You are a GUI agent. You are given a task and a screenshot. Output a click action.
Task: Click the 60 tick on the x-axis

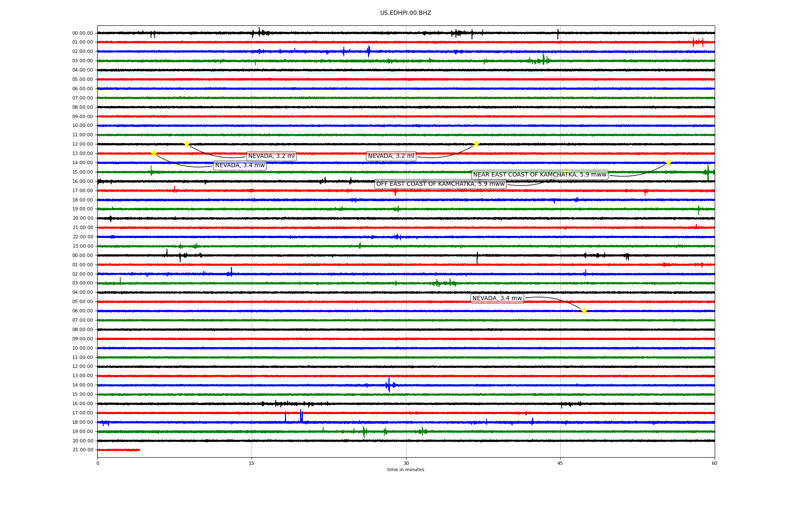click(x=714, y=463)
